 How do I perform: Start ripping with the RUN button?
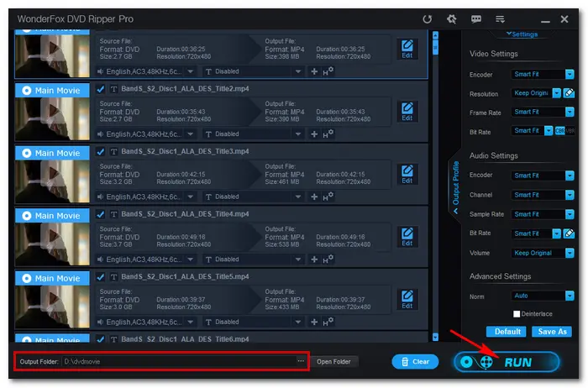507,362
